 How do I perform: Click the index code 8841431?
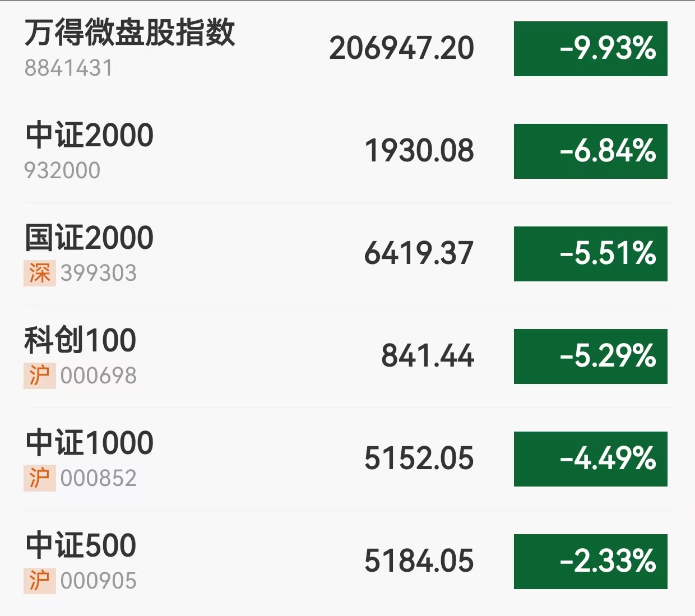68,68
